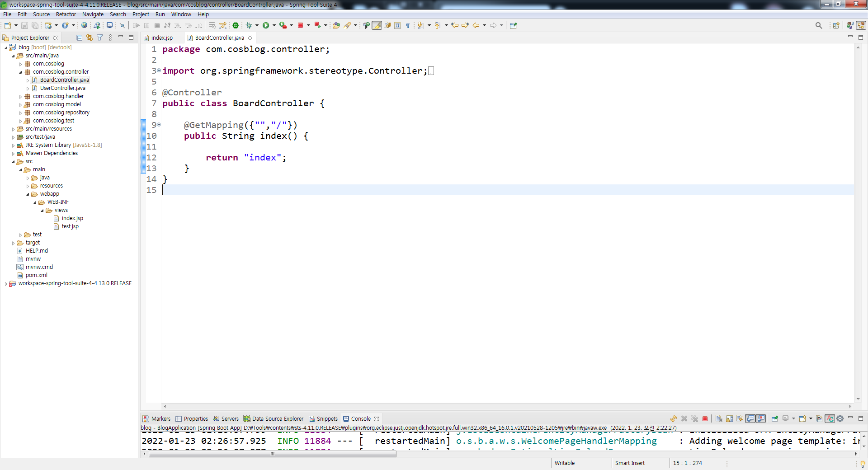Open the Snippets view tab
The image size is (868, 470).
[x=323, y=418]
